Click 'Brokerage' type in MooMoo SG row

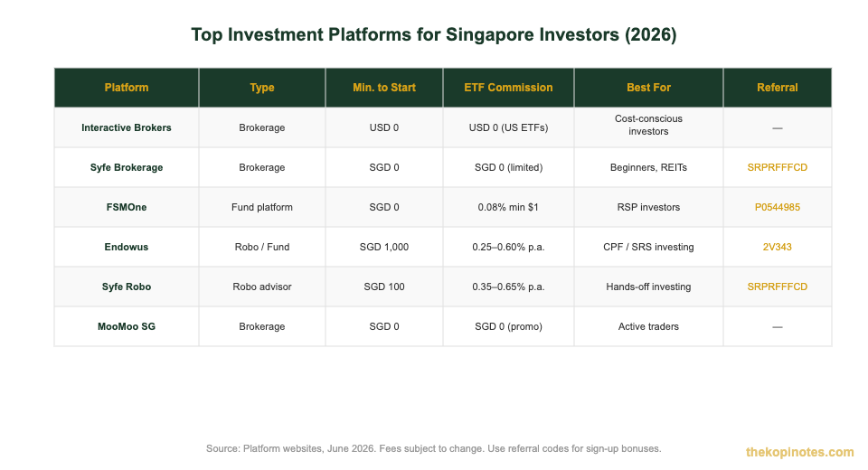point(262,326)
